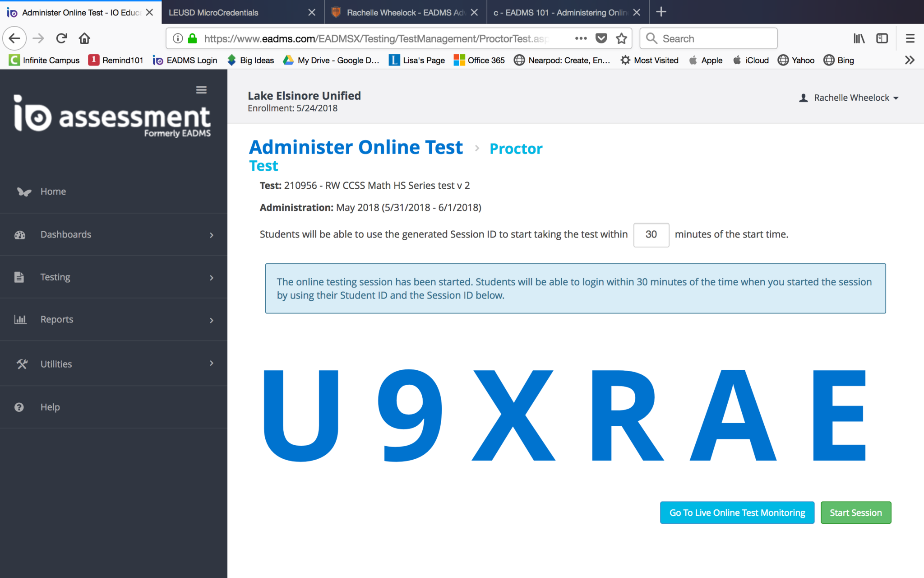Screen dimensions: 924x578
Task: Click the minutes input field showing 30
Action: pyautogui.click(x=651, y=234)
